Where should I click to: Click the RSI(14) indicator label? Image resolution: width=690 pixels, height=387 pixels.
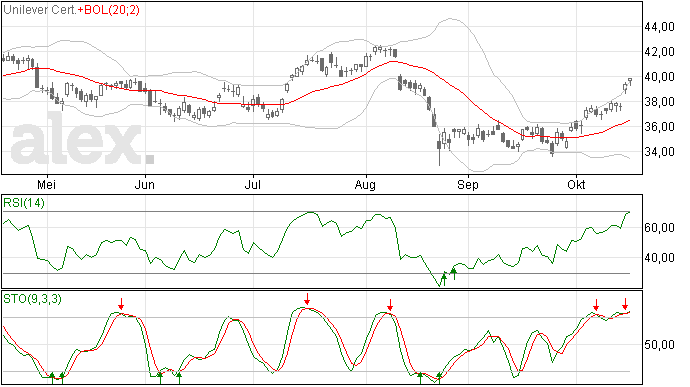pyautogui.click(x=24, y=203)
